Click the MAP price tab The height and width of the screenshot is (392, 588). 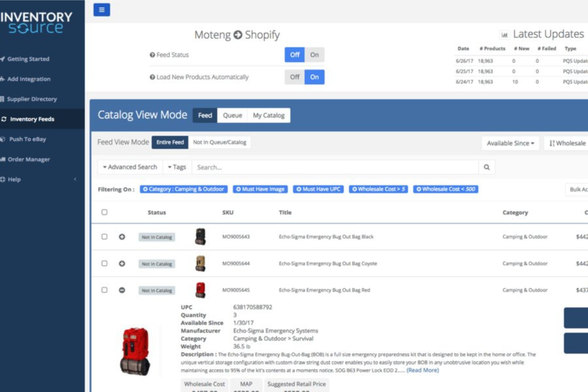[x=246, y=384]
